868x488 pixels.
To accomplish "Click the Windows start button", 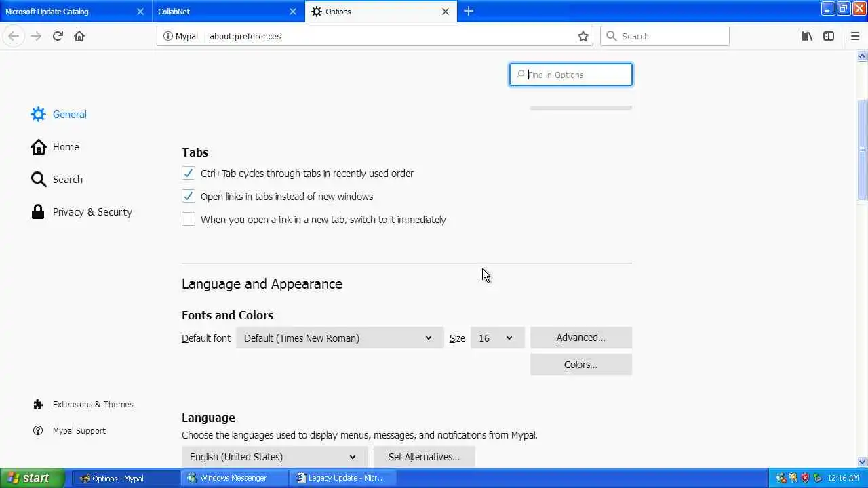I will coord(32,478).
